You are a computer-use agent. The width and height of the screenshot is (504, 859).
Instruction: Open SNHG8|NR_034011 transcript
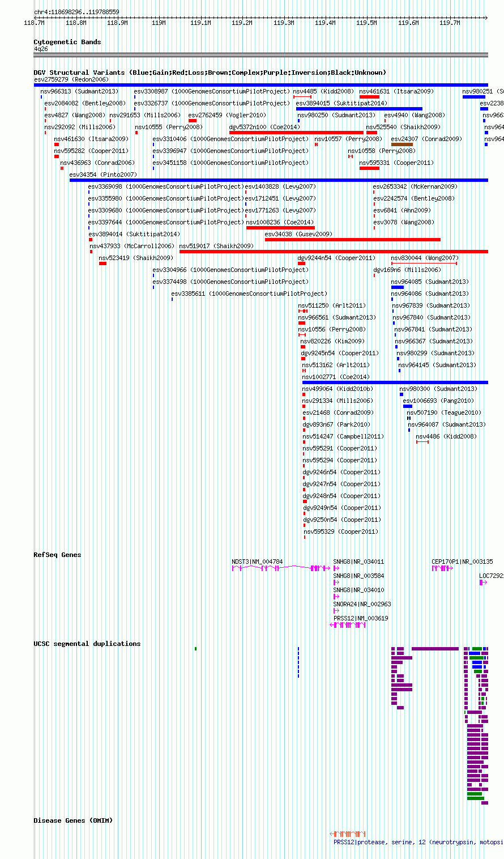click(358, 562)
